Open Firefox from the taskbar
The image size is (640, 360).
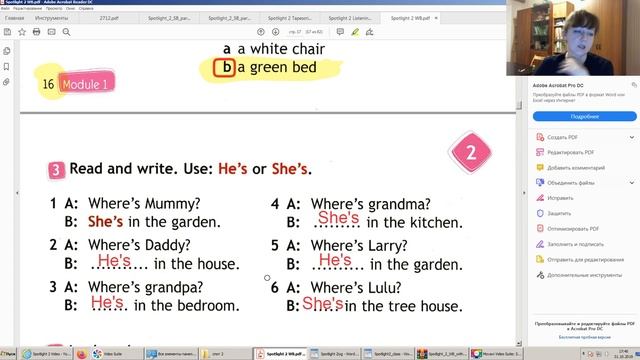pyautogui.click(x=81, y=354)
